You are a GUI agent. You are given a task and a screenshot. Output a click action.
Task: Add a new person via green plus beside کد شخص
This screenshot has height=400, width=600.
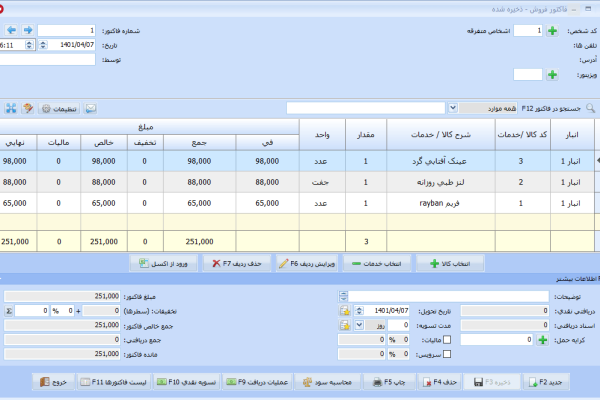click(x=552, y=31)
